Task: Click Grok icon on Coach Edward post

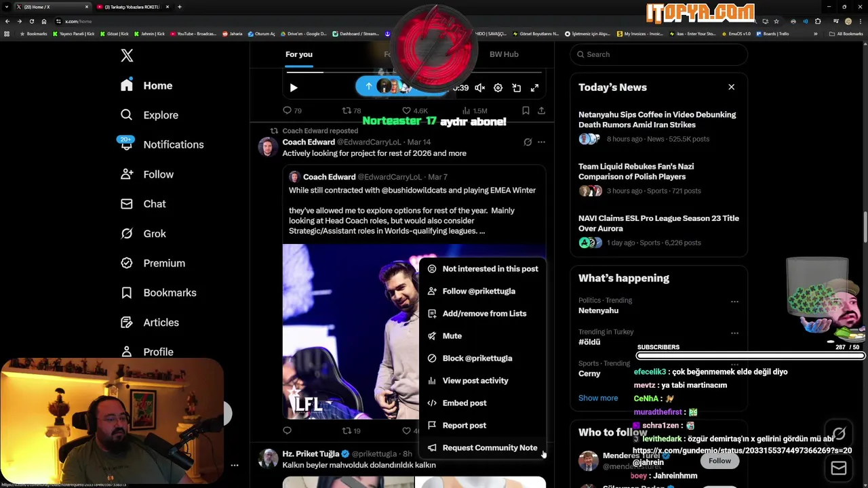Action: [x=528, y=142]
